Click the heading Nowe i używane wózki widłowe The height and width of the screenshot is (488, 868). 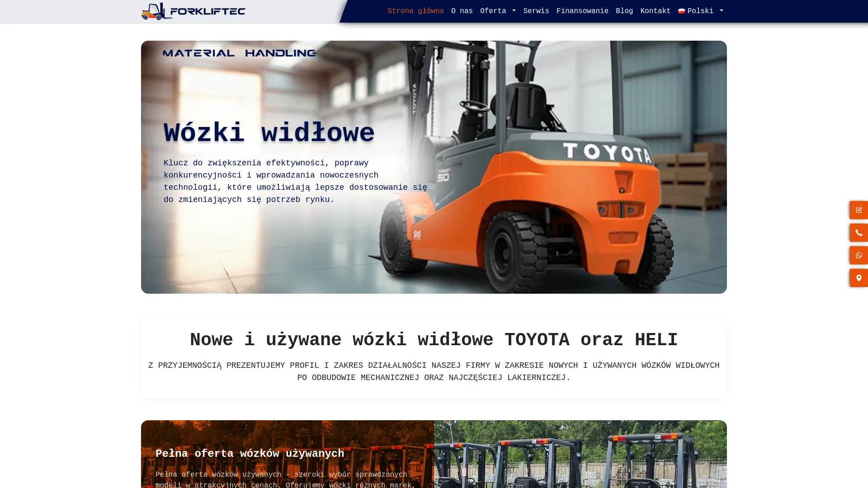click(x=434, y=340)
